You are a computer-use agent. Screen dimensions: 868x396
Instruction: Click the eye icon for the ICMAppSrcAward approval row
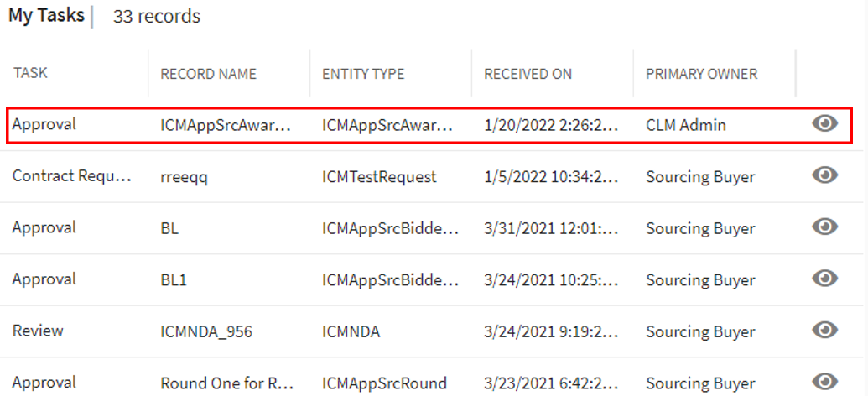pos(825,124)
